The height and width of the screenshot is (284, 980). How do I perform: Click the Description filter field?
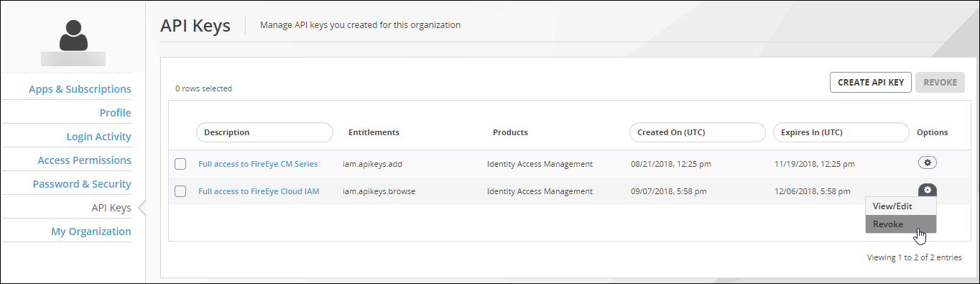(264, 132)
